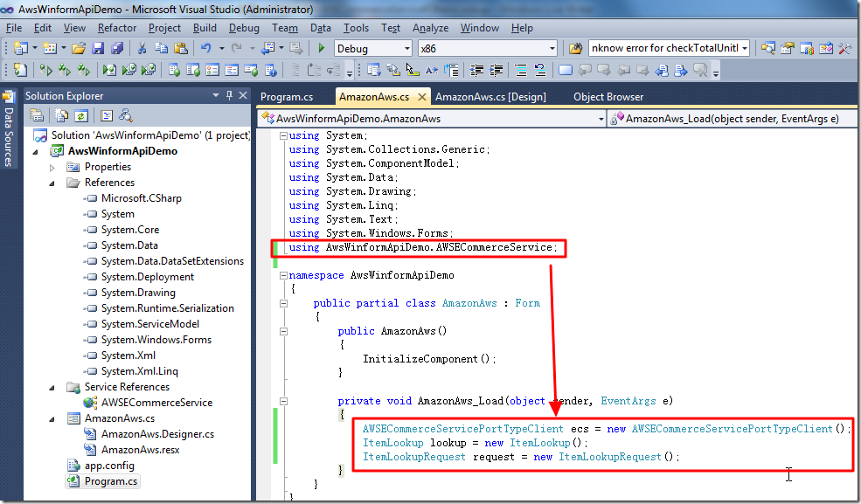Select the System.ServiceModel reference

[149, 324]
